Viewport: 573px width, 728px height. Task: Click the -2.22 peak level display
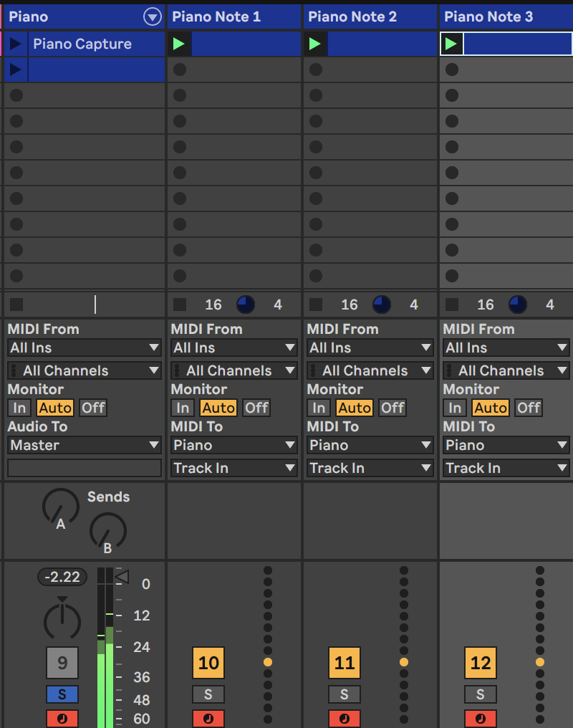[62, 577]
